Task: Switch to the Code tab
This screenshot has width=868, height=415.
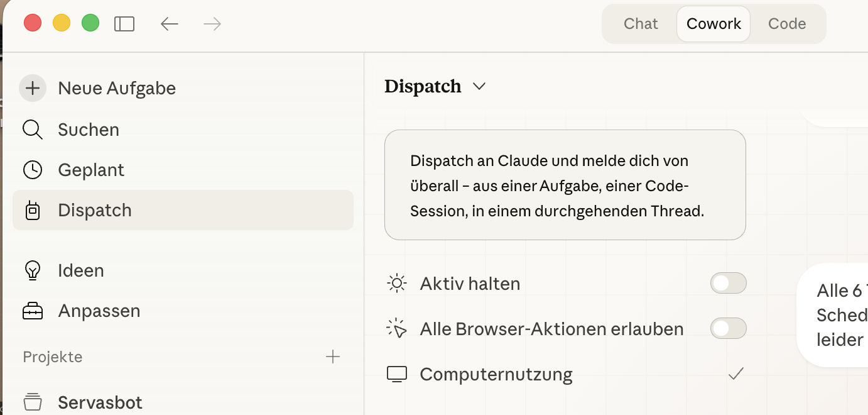Action: pos(786,23)
